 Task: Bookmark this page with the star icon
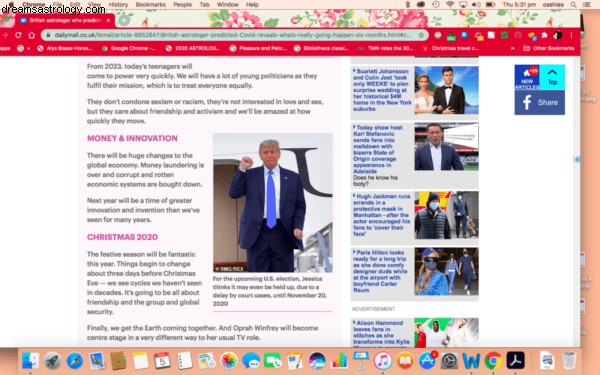point(421,35)
